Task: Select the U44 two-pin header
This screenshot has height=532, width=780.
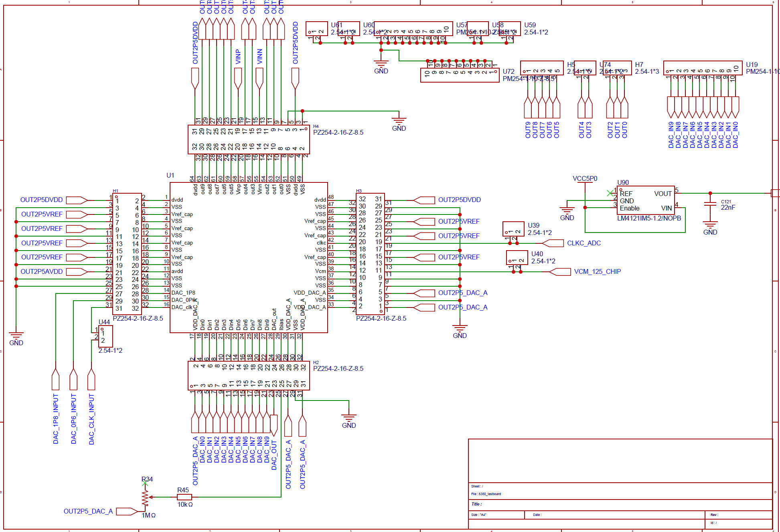Action: [105, 336]
